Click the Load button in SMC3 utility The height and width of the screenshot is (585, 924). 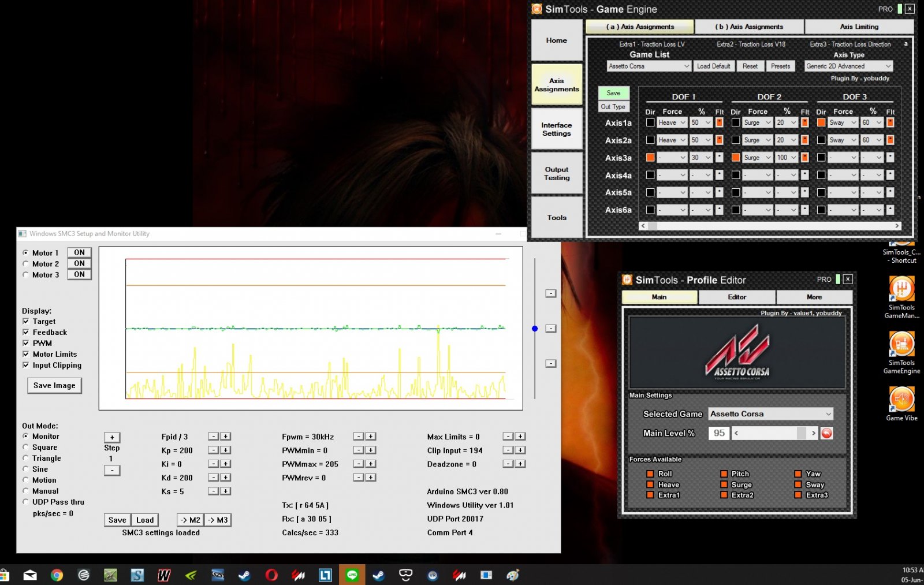tap(145, 520)
